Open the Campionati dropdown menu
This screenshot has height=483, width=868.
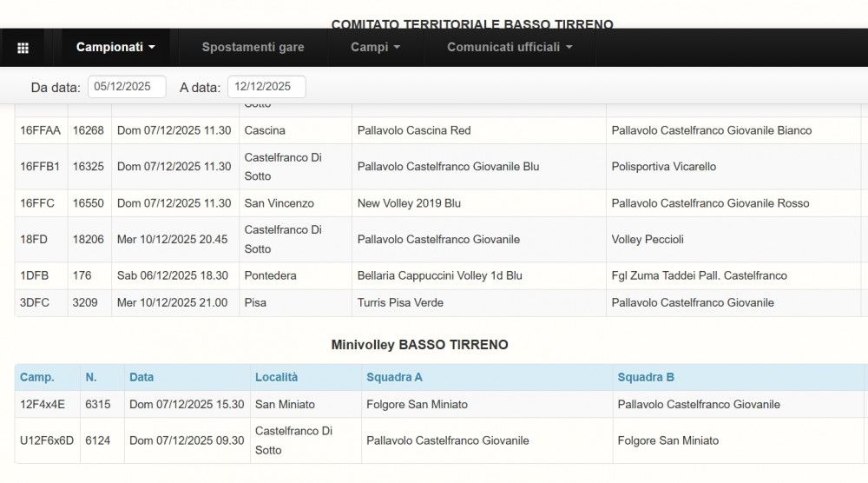coord(115,48)
